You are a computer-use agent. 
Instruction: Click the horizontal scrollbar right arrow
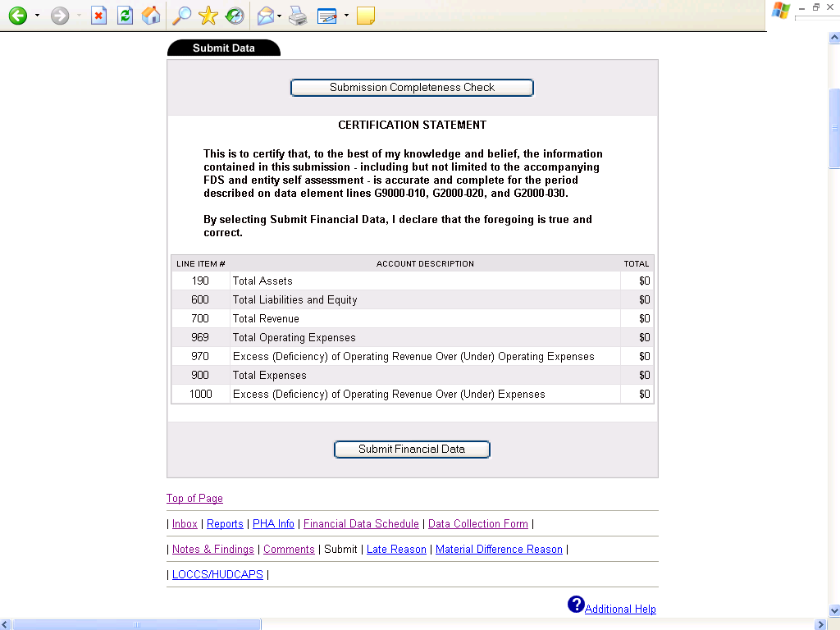point(820,624)
